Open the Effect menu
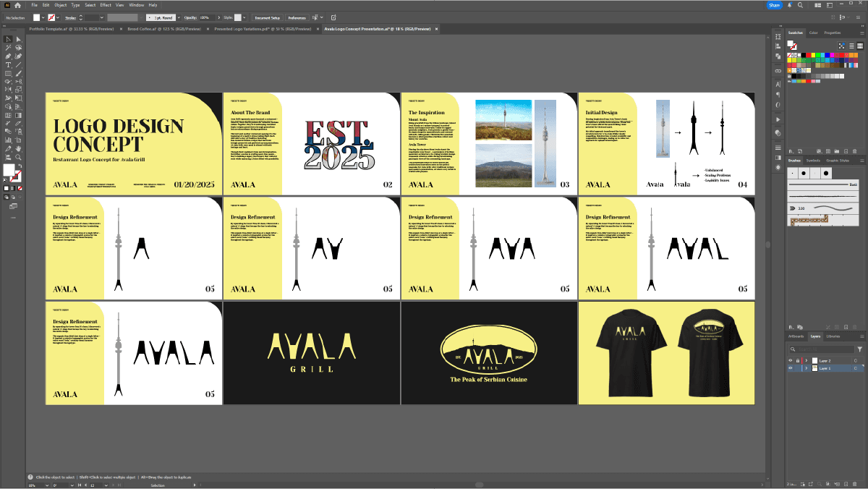Image resolution: width=868 pixels, height=489 pixels. tap(106, 5)
